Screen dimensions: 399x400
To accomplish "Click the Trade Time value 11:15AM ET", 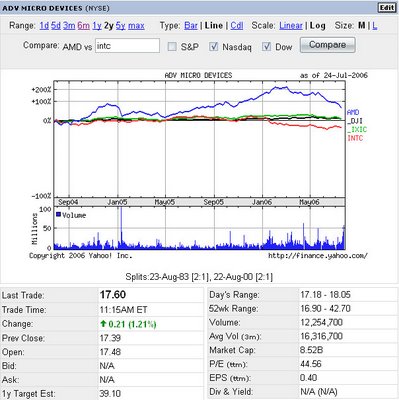I will (124, 310).
